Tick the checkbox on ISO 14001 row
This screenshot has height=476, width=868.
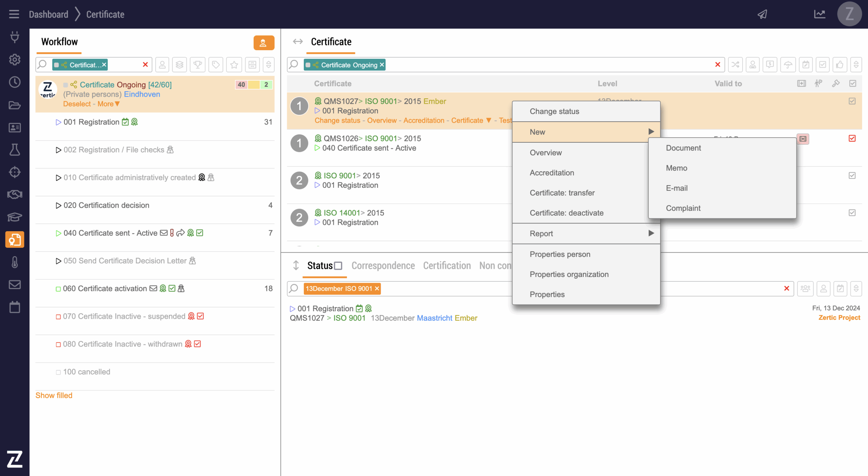pos(852,213)
